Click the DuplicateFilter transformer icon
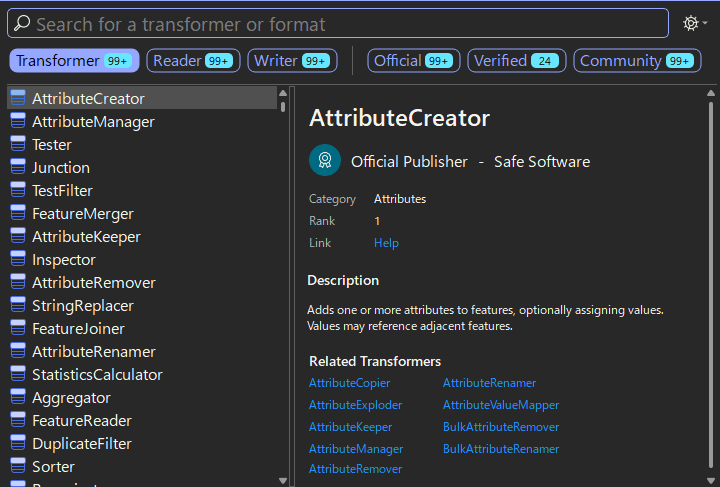The height and width of the screenshot is (487, 720). pos(18,442)
